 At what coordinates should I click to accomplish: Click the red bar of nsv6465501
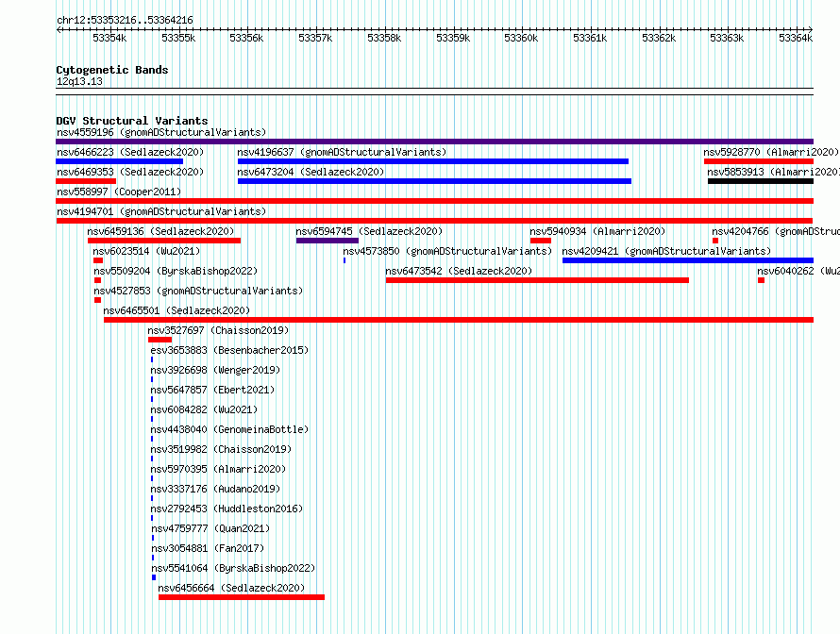[459, 320]
